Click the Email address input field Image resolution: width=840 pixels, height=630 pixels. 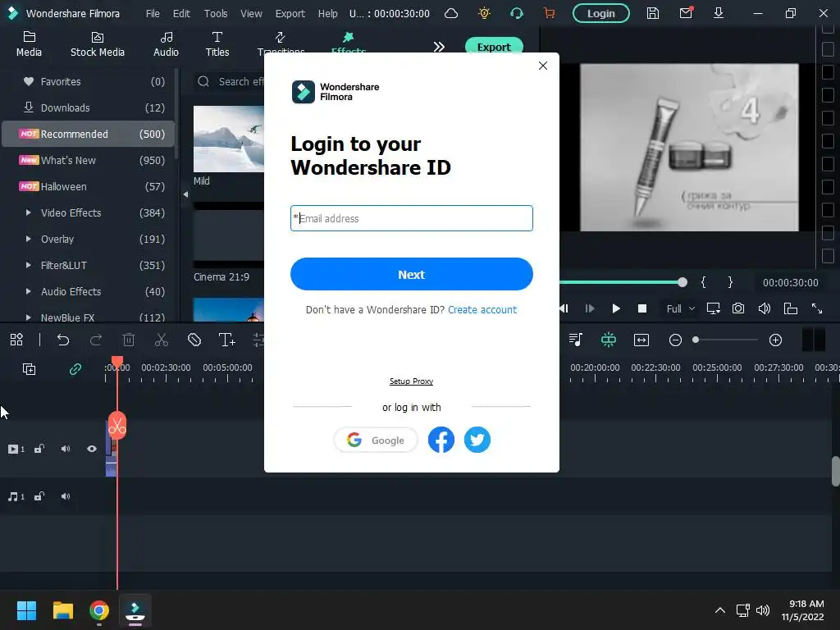pyautogui.click(x=412, y=218)
